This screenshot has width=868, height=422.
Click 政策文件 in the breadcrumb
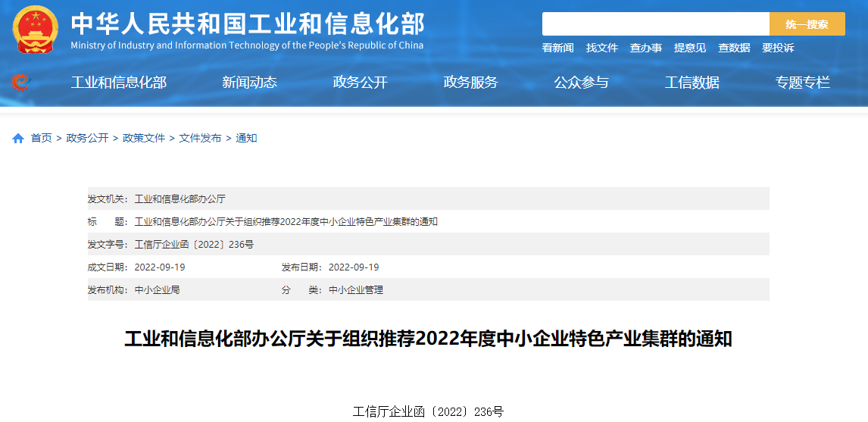[x=144, y=138]
